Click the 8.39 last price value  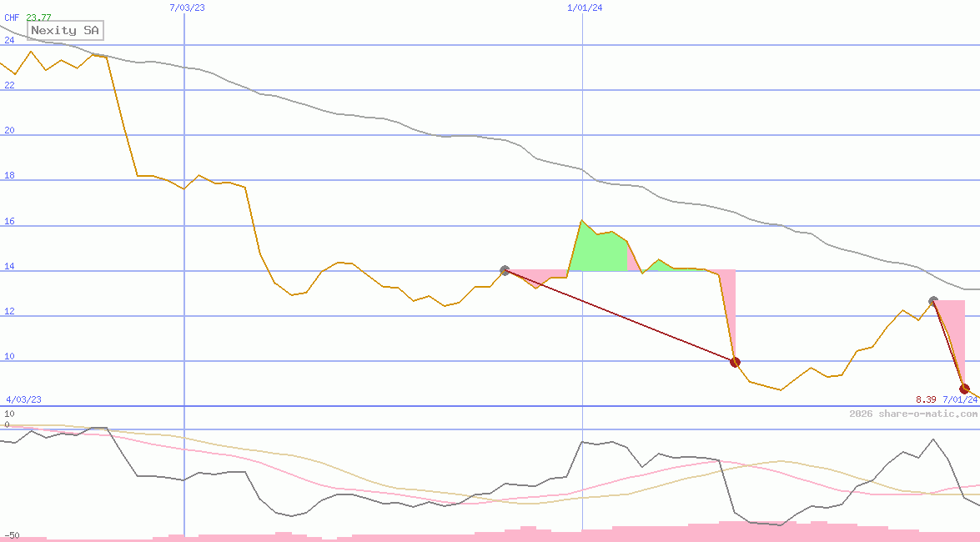(926, 399)
